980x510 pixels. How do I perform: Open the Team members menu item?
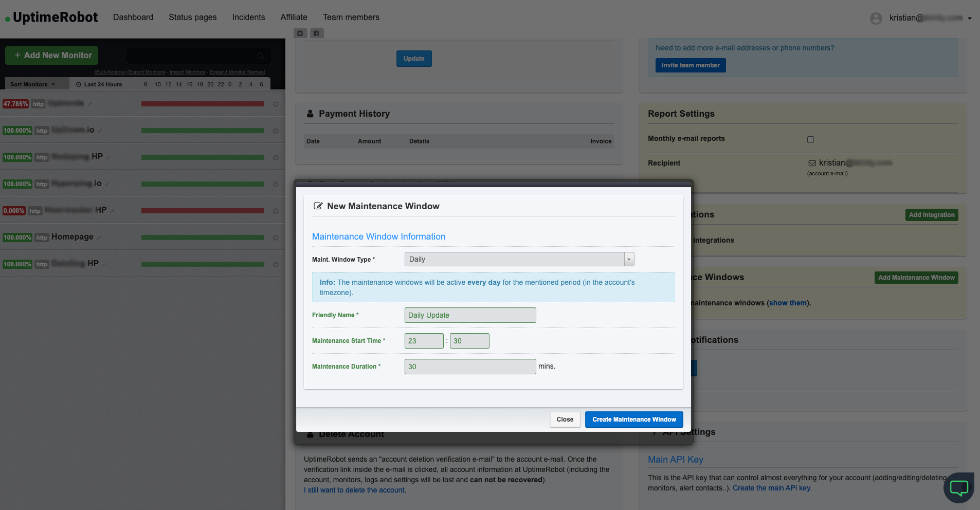(x=351, y=17)
